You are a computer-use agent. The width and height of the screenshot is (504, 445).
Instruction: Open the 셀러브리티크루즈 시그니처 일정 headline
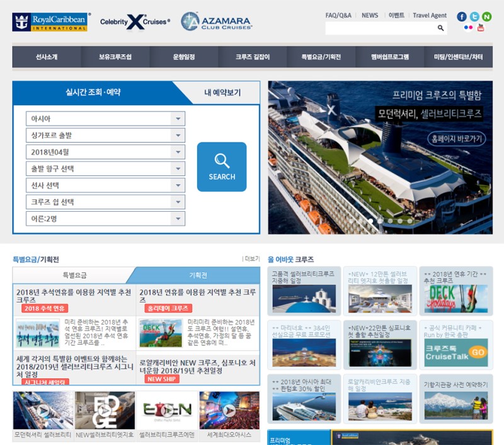tap(74, 367)
